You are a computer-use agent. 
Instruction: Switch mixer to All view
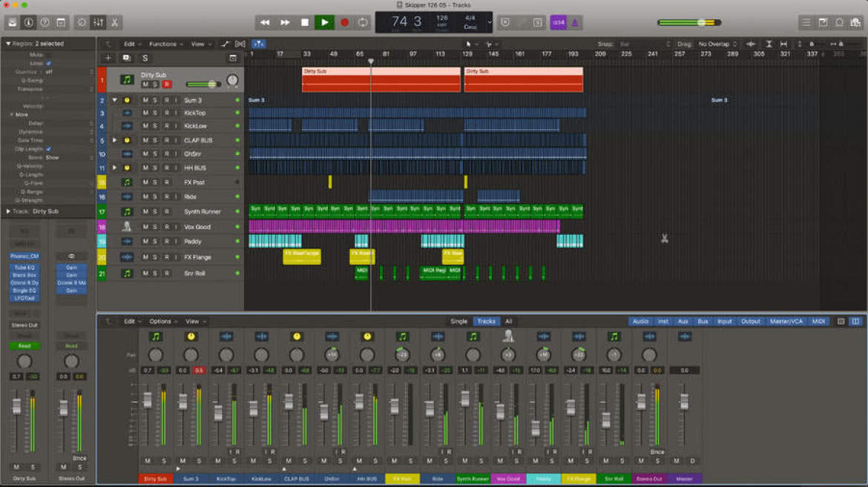coord(508,322)
